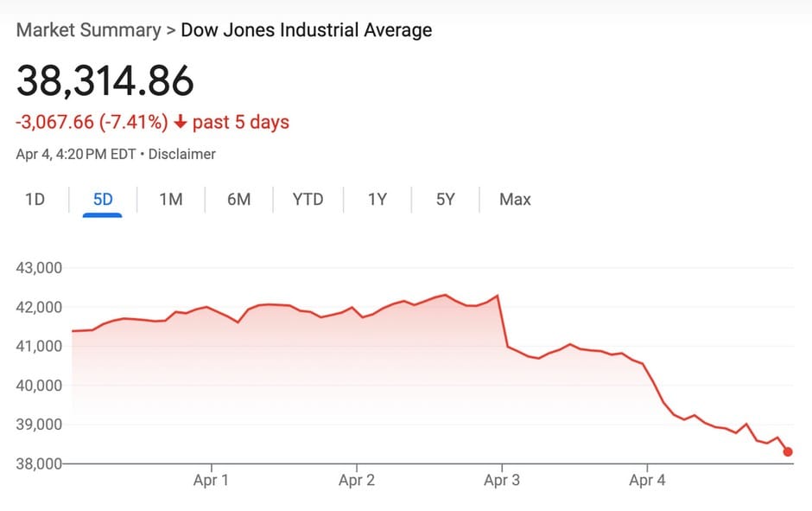This screenshot has width=812, height=511.
Task: Show the 1M chart range
Action: point(171,200)
